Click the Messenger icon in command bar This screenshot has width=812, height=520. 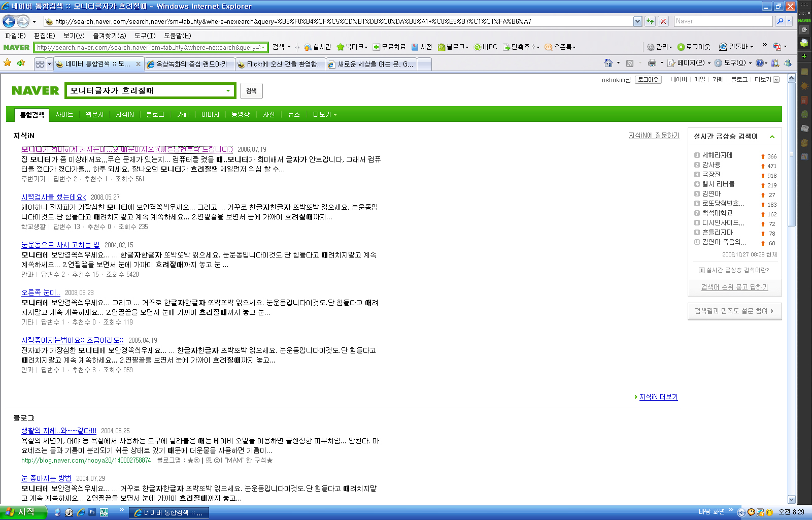tap(788, 63)
